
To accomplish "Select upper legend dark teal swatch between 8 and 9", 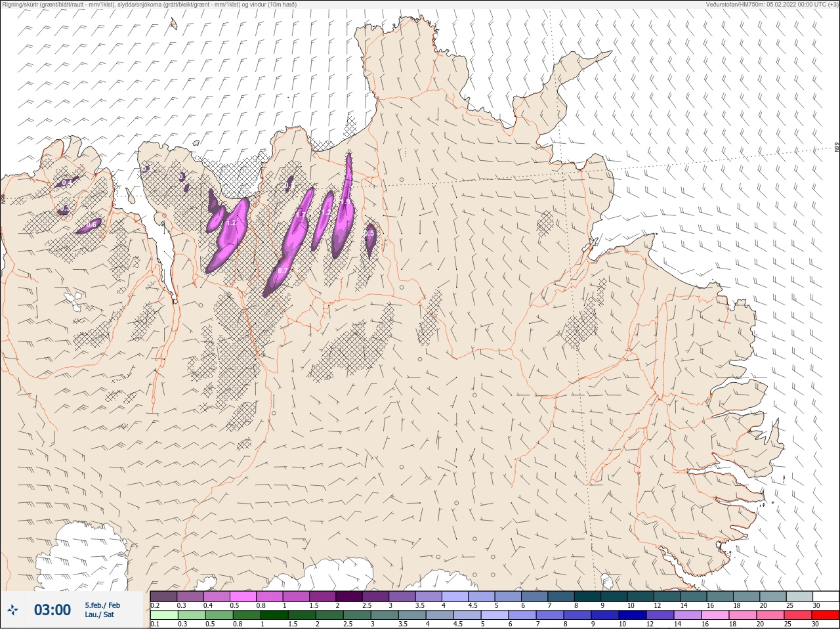I will click(x=587, y=596).
